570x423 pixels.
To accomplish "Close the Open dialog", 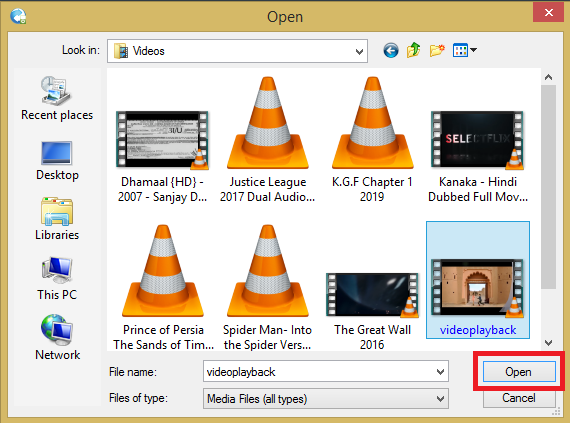I will pos(548,13).
